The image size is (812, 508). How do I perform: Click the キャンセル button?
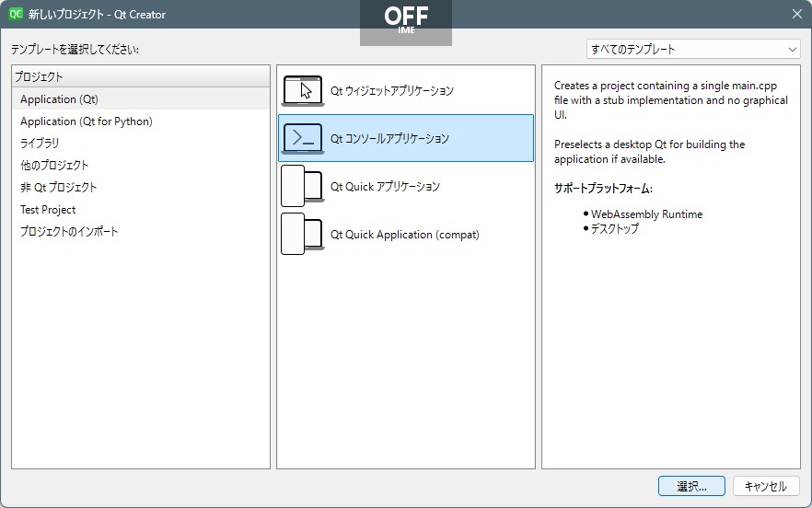click(x=766, y=486)
